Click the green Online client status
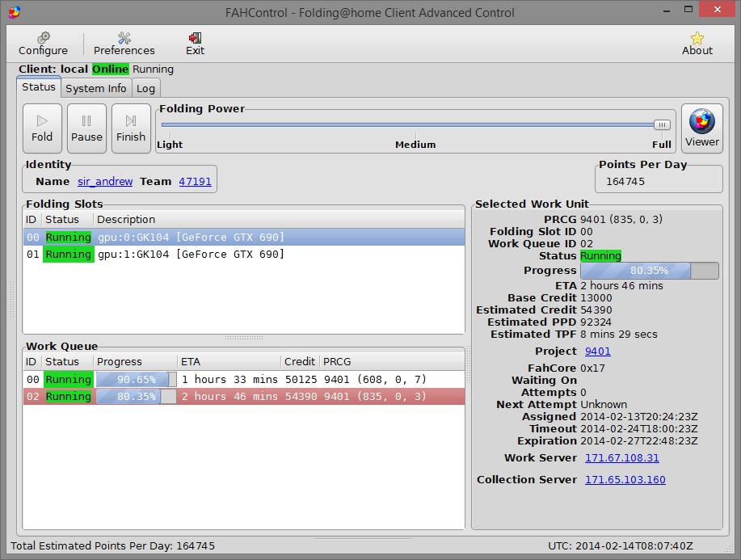Viewport: 741px width, 560px height. (x=110, y=69)
